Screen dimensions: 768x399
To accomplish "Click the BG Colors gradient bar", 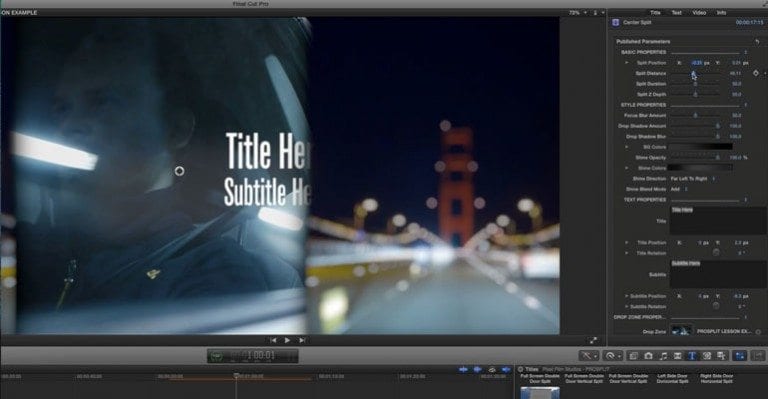I will (x=701, y=147).
